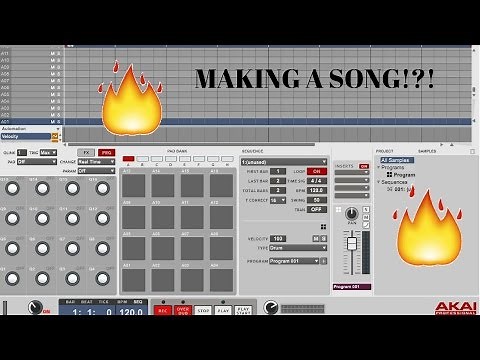Click the horizontal timeline scrollbar
Viewport: 480px width, 360px height.
click(192, 145)
